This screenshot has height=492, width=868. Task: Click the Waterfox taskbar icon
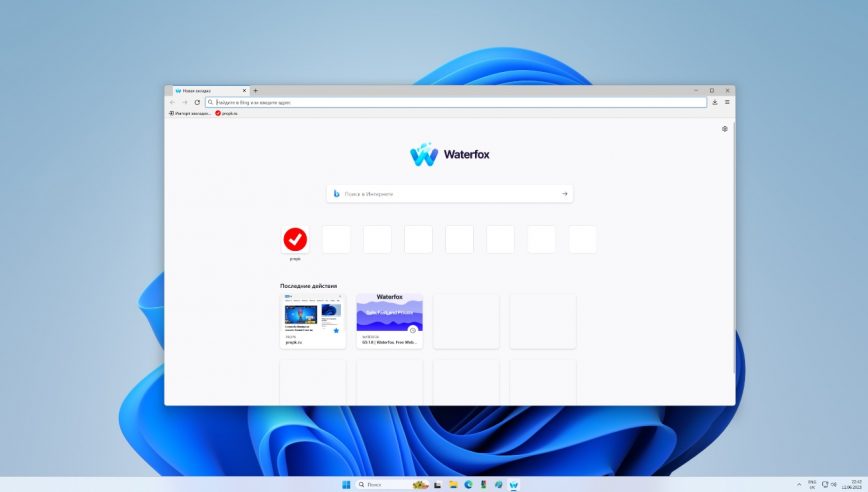point(514,485)
